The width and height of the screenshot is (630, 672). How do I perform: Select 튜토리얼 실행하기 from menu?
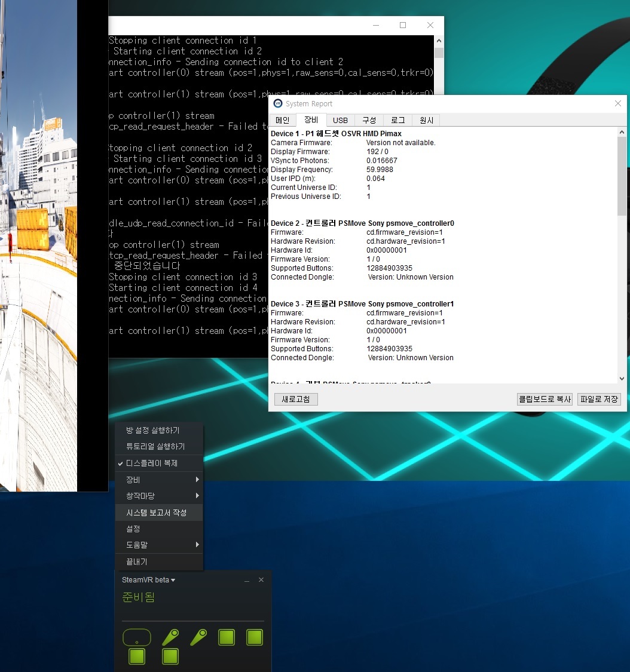click(x=159, y=447)
